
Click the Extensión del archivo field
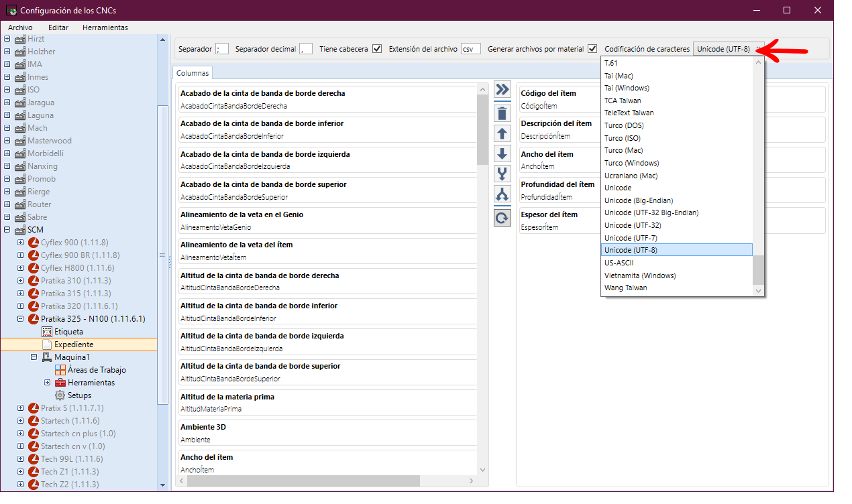point(471,49)
